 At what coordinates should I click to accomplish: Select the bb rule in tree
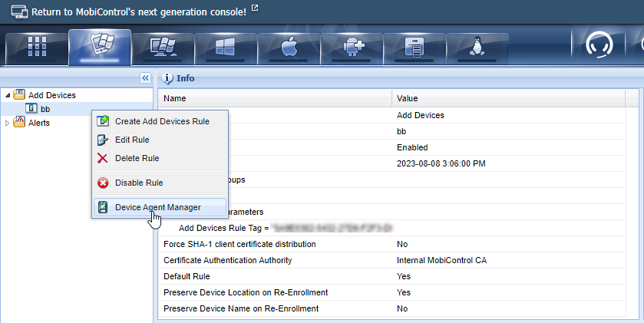coord(45,109)
